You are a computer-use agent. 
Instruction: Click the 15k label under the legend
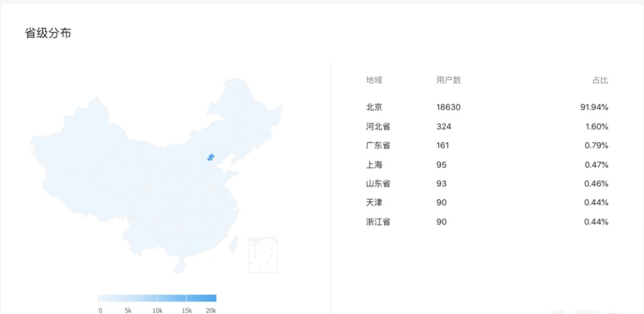point(187,310)
